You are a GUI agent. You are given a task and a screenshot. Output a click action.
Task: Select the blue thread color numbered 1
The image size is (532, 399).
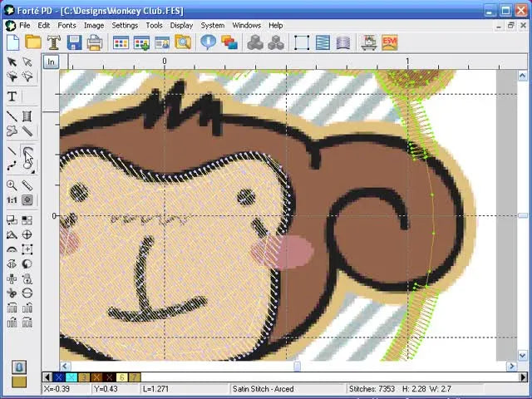click(59, 377)
